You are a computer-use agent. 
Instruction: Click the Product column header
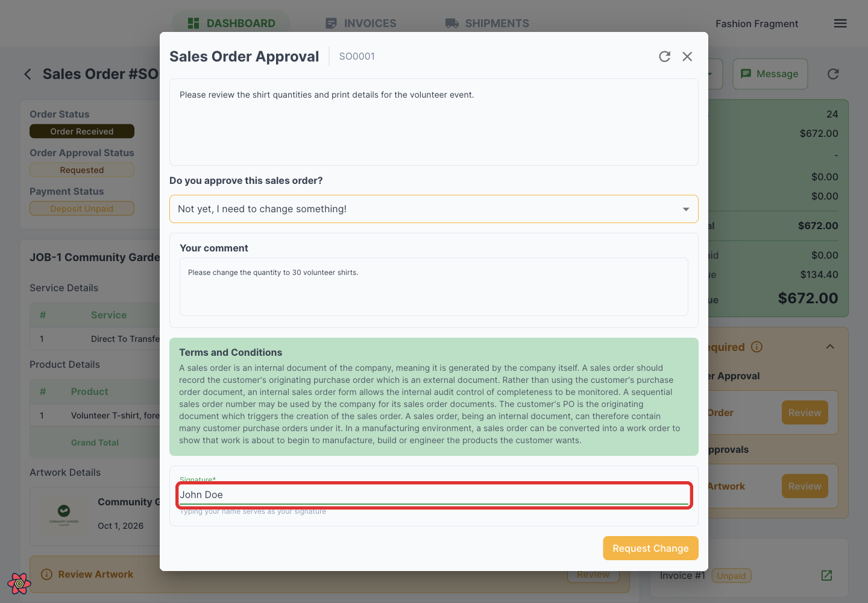tap(90, 392)
